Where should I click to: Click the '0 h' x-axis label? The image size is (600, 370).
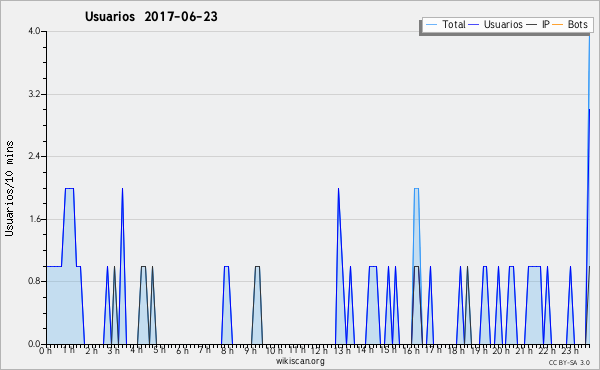coord(45,350)
